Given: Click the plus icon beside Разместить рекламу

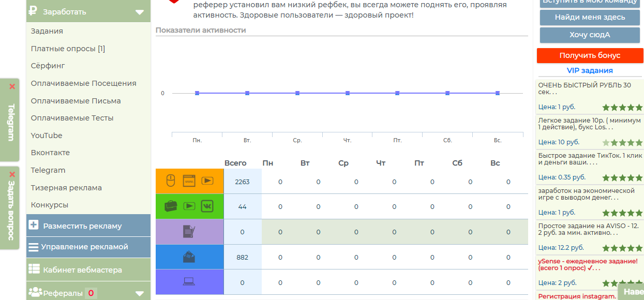Looking at the screenshot, I should point(34,225).
